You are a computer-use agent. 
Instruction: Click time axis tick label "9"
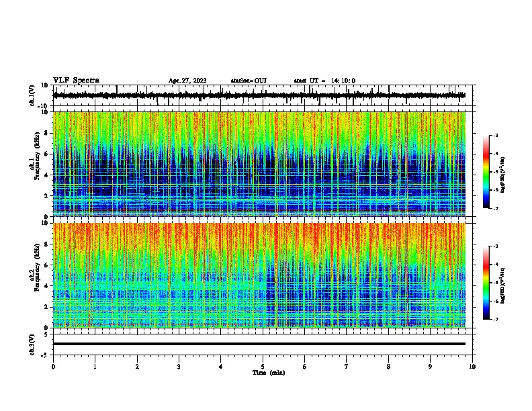tap(430, 367)
